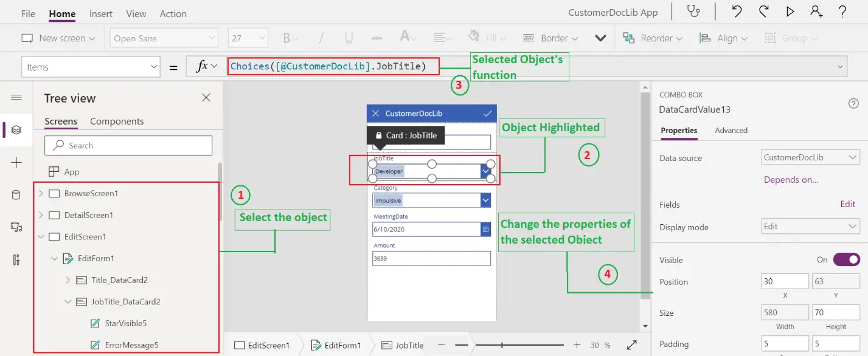Open Insert plus icon in sidebar
The height and width of the screenshot is (356, 868).
pos(16,162)
